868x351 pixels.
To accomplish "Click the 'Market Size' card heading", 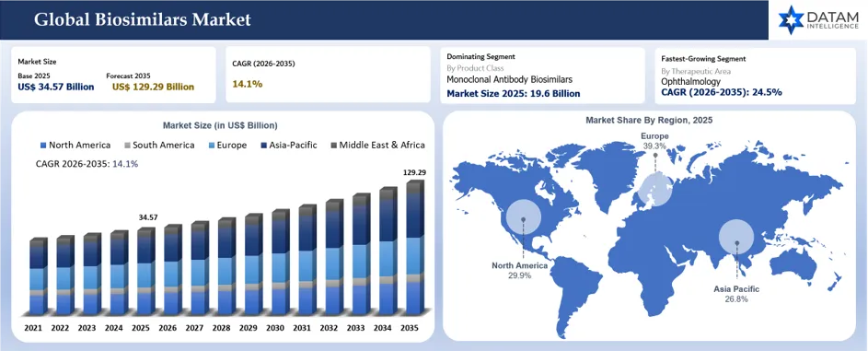I will tap(37, 62).
